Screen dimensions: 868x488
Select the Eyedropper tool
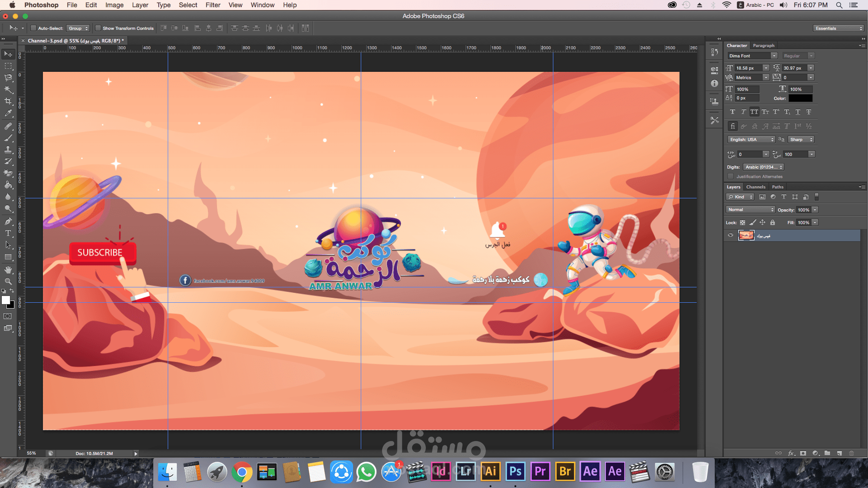point(8,113)
